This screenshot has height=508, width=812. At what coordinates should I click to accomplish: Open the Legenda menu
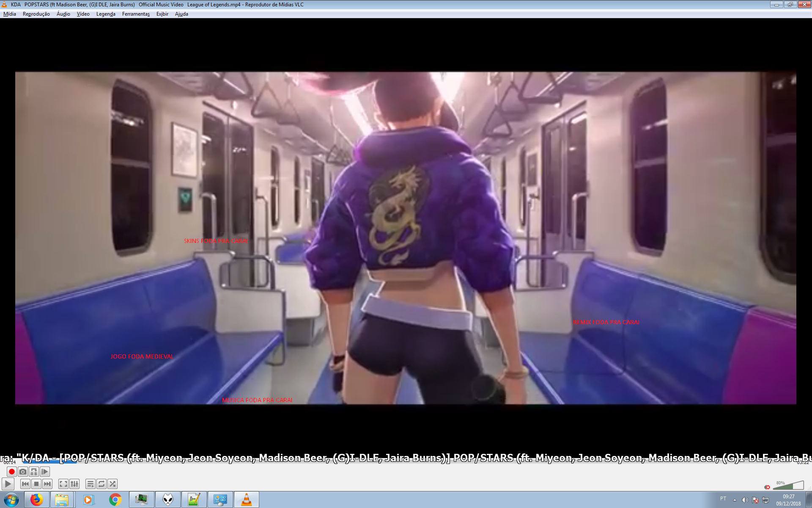pos(106,14)
